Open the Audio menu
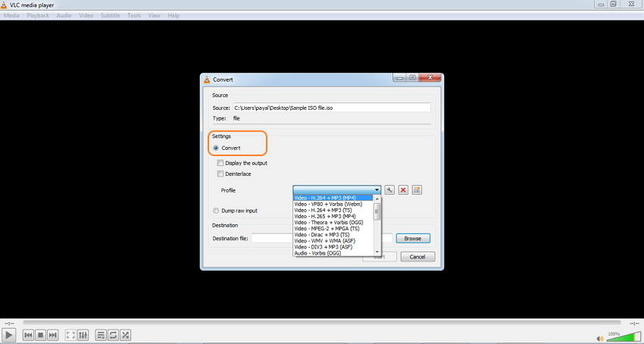The image size is (644, 344). [x=64, y=16]
